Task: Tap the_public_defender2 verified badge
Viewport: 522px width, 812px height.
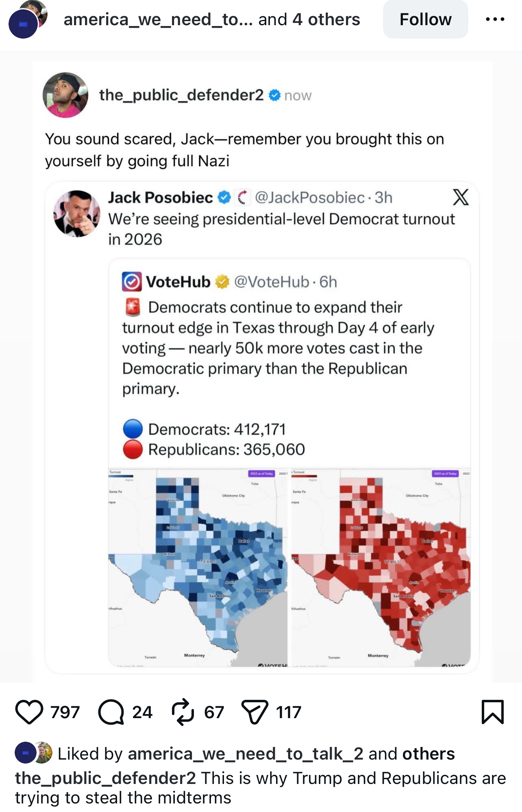Action: coord(275,95)
